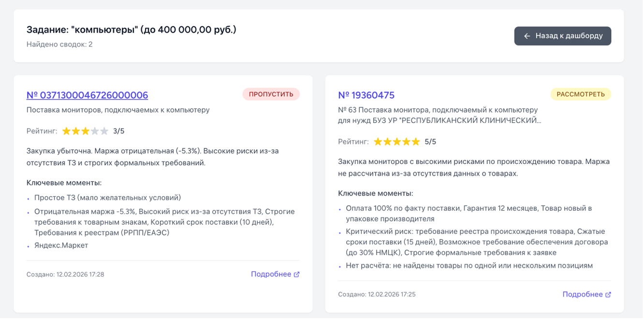644x319 pixels.
Task: Open tender № 0371300046726000006 link
Action: (87, 95)
